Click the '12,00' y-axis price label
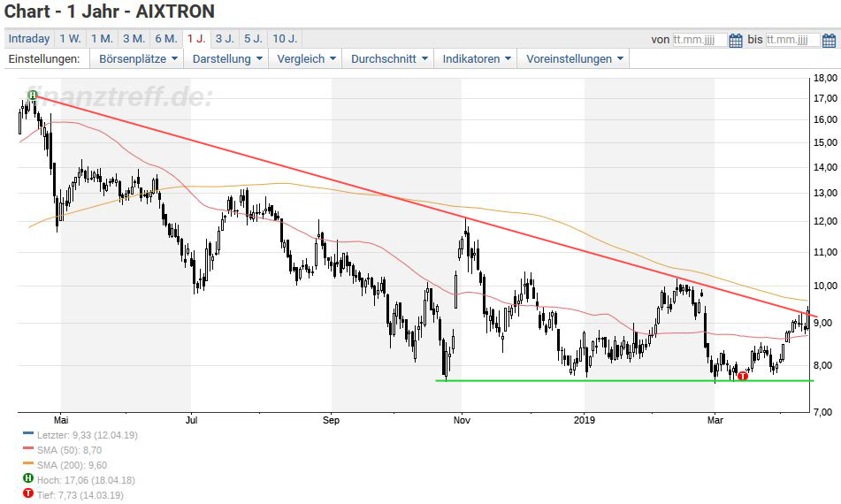 [825, 221]
